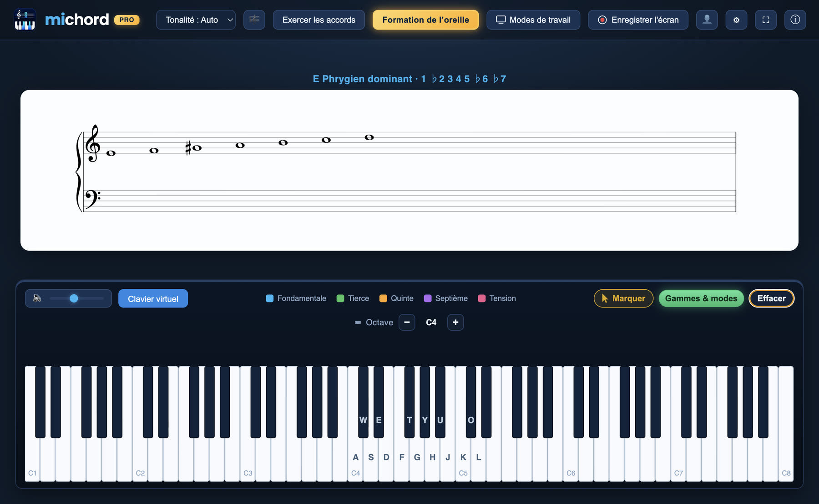Image resolution: width=819 pixels, height=504 pixels.
Task: Select Exercer les accords tab
Action: click(x=319, y=20)
